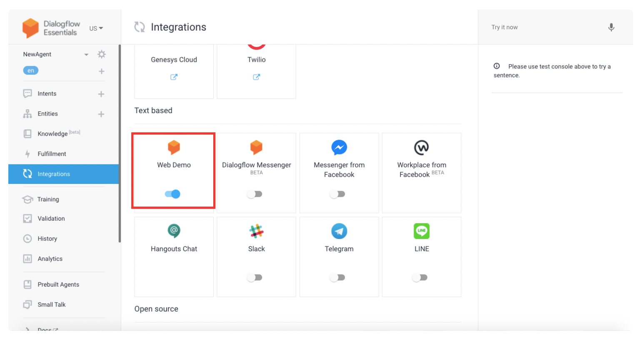Open Fulfillment in the sidebar
The image size is (644, 337).
(x=52, y=154)
